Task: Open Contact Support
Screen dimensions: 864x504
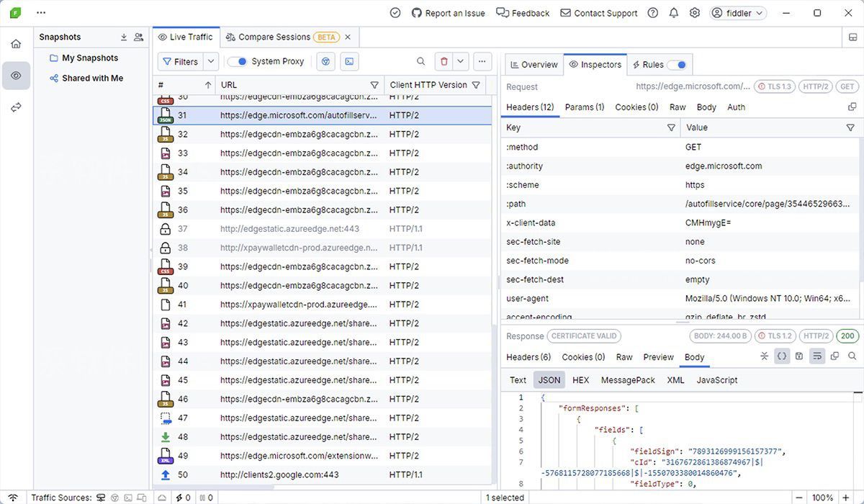Action: click(x=598, y=13)
